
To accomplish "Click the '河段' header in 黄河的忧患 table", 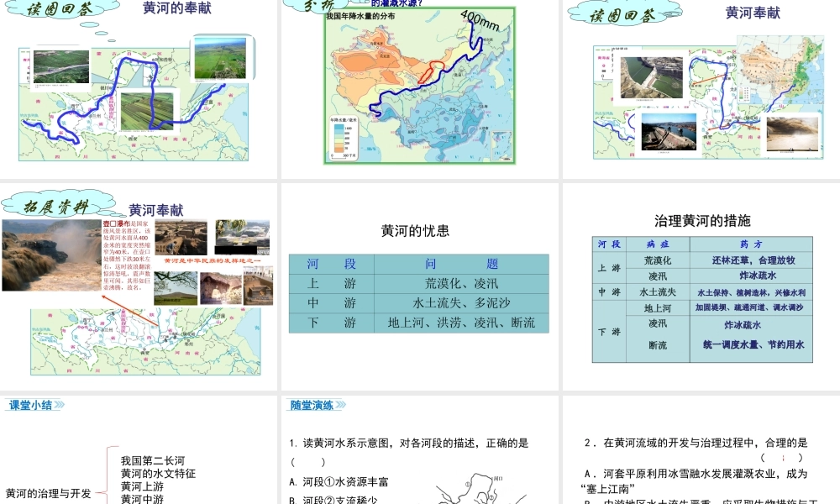I will click(x=332, y=264).
